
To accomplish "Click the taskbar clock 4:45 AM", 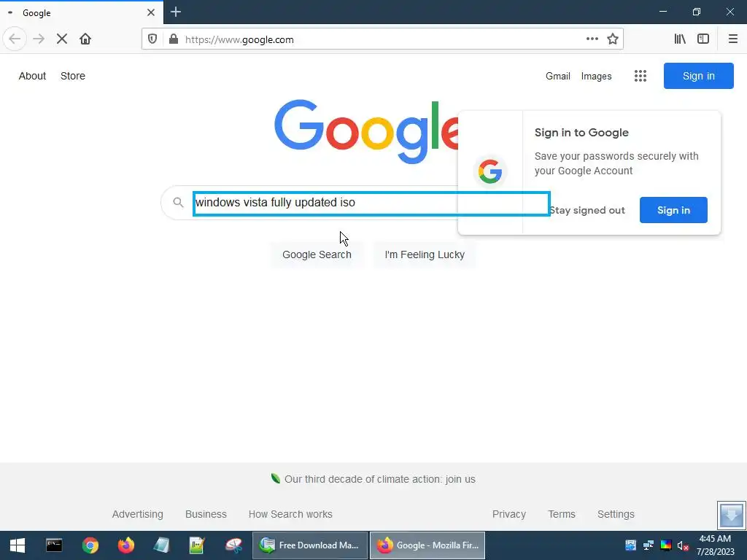I will click(x=715, y=545).
